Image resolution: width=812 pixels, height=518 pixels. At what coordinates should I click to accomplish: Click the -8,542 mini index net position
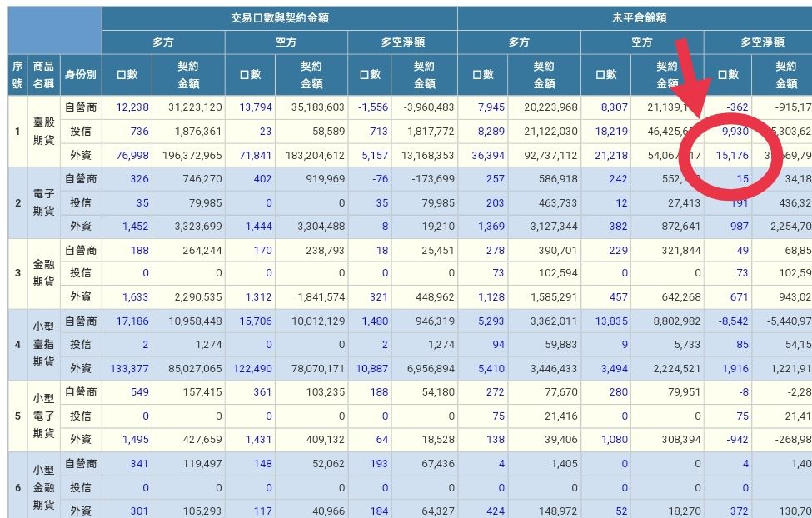pyautogui.click(x=733, y=321)
